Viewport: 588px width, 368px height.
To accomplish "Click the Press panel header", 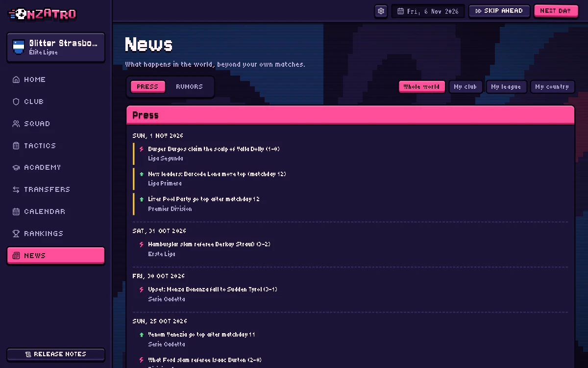I will tap(350, 115).
